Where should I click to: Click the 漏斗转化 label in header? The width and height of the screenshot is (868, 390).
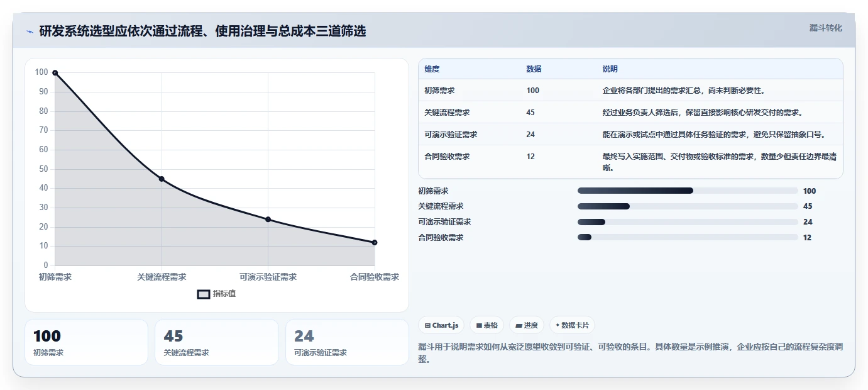(x=825, y=28)
